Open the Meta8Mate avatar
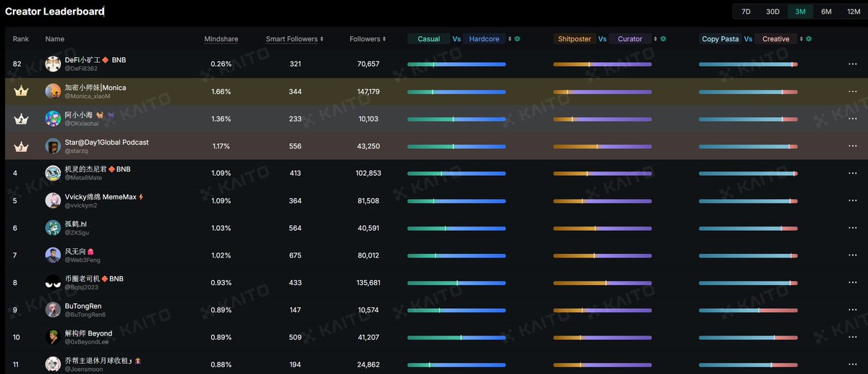 pyautogui.click(x=53, y=174)
